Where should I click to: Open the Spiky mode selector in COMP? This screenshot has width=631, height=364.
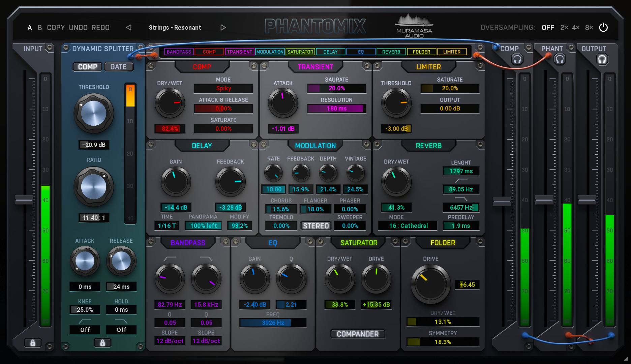[223, 88]
